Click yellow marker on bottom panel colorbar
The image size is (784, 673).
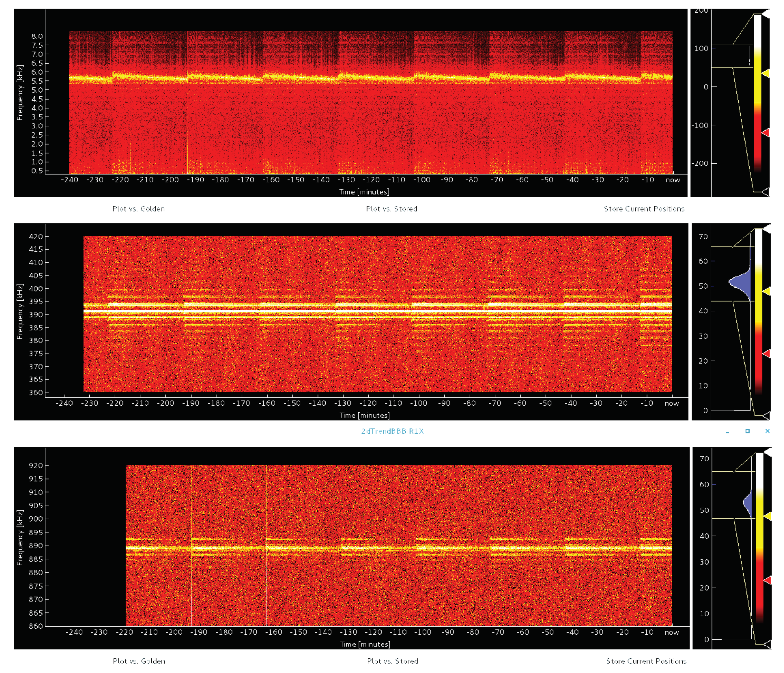pos(768,516)
